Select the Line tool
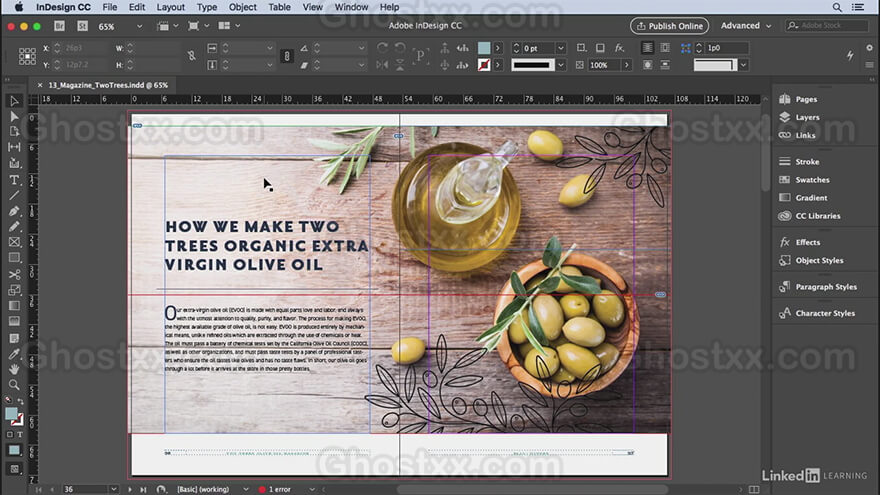The image size is (880, 495). (14, 195)
